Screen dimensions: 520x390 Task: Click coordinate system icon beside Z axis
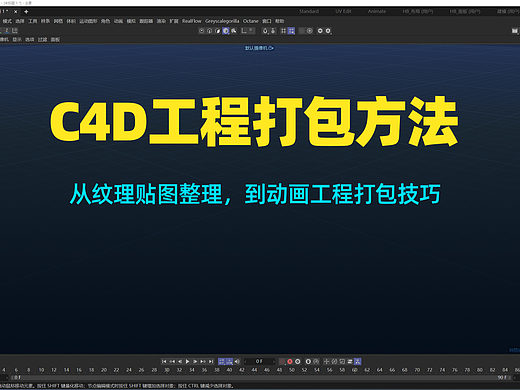coord(15,31)
